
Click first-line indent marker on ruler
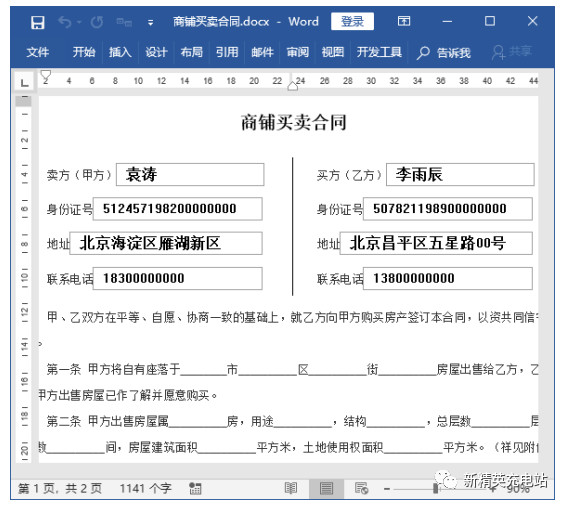pos(45,76)
